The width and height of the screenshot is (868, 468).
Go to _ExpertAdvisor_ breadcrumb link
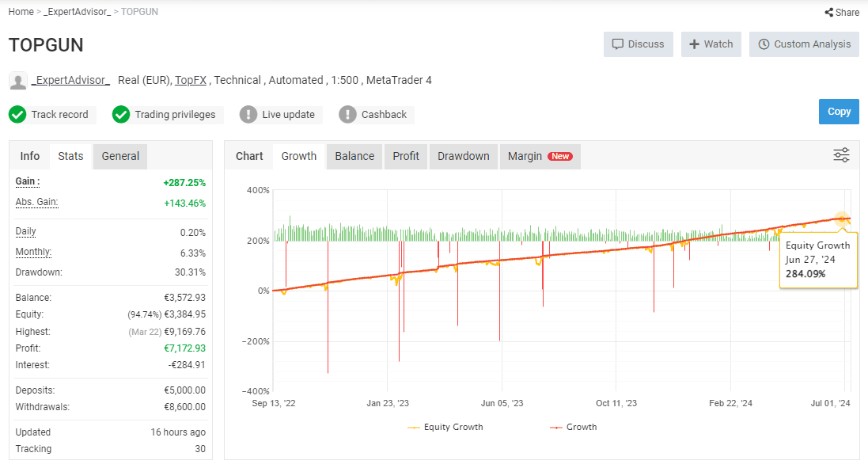tap(77, 12)
